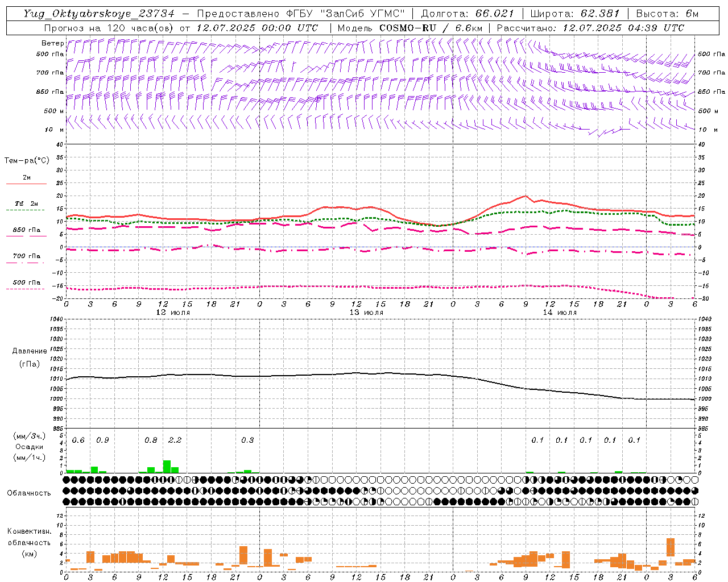Click the 0.6 precipitation total value
728x582 pixels.
pyautogui.click(x=78, y=440)
